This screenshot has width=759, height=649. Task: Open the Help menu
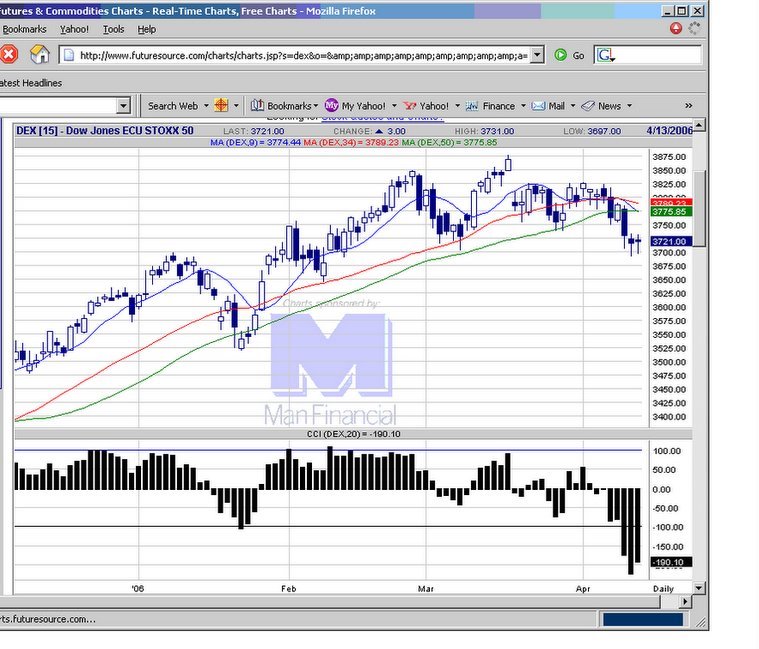(x=147, y=30)
